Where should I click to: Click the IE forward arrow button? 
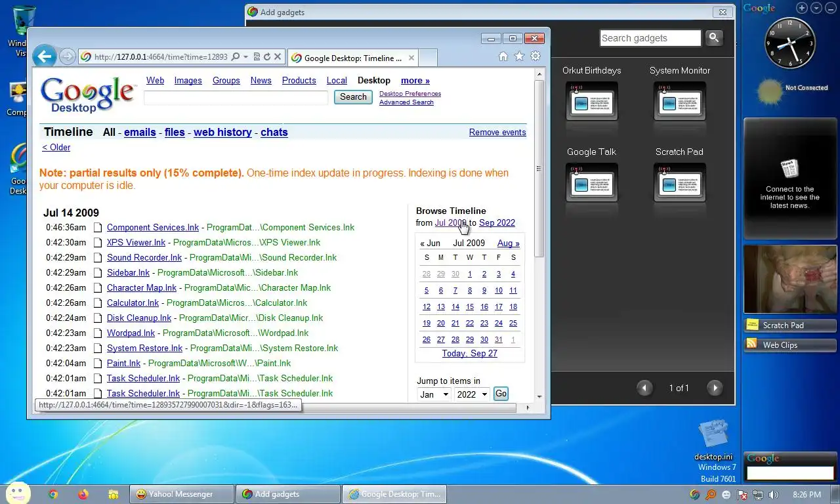point(67,57)
